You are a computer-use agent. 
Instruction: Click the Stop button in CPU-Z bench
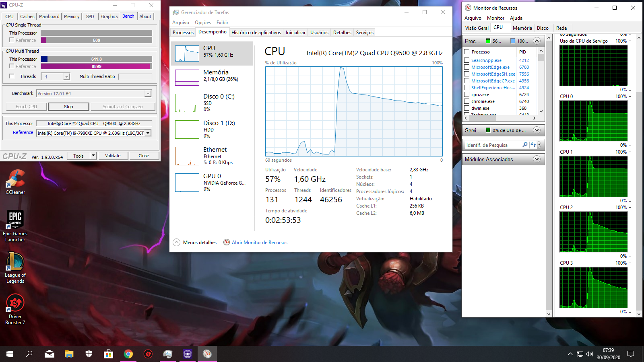pyautogui.click(x=68, y=107)
